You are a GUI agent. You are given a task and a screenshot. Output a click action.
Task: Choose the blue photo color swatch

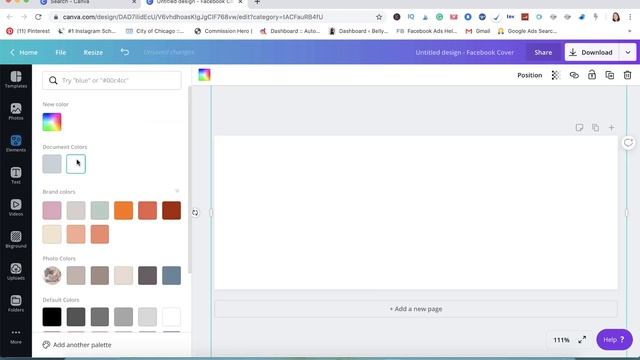click(171, 275)
